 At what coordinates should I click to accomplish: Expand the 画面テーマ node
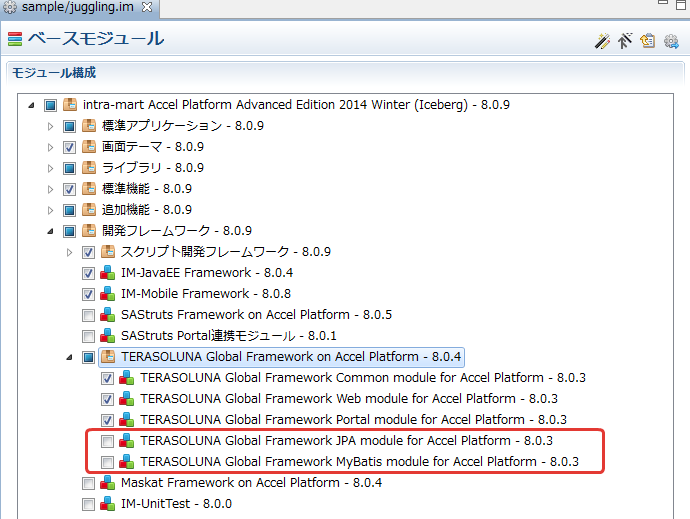click(x=50, y=147)
